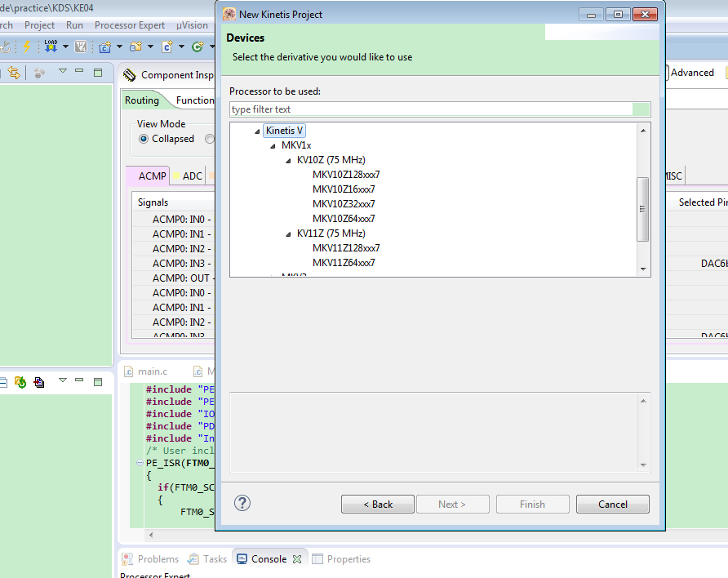This screenshot has height=578, width=728.
Task: Select MKV10Z32xxx7 device
Action: (x=344, y=204)
